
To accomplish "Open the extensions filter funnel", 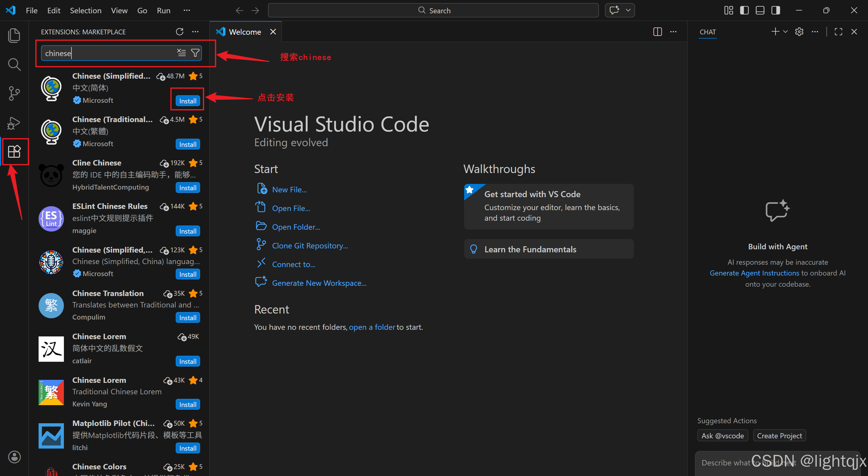I will tap(195, 53).
